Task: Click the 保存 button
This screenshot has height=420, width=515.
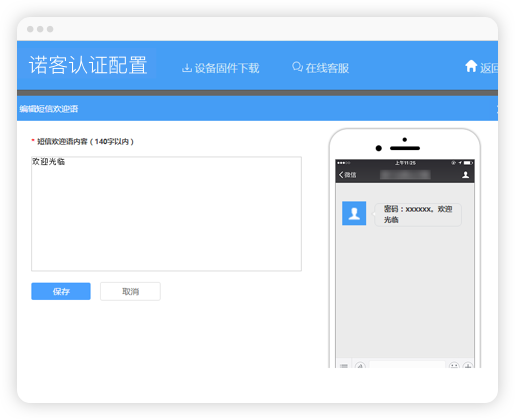Action: (x=61, y=291)
